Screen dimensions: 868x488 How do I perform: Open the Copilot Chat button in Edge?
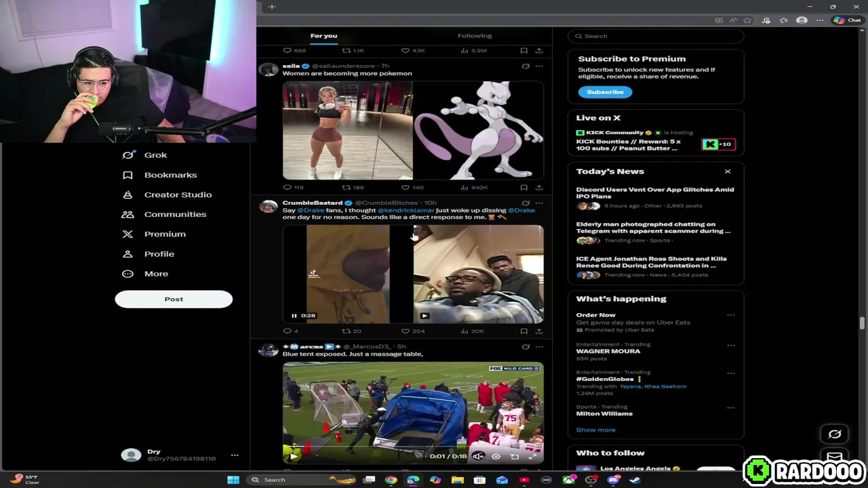tap(848, 20)
